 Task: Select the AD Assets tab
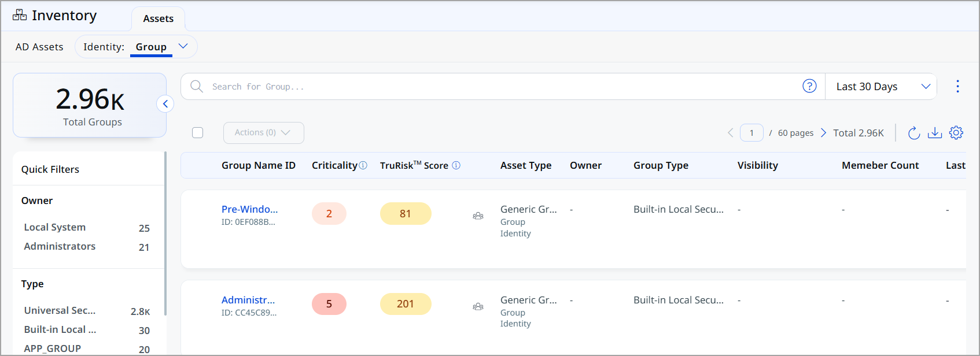pyautogui.click(x=39, y=47)
